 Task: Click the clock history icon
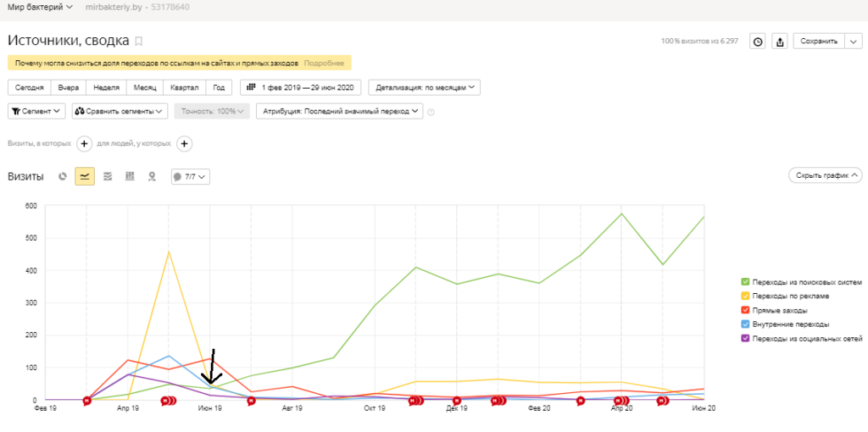758,42
